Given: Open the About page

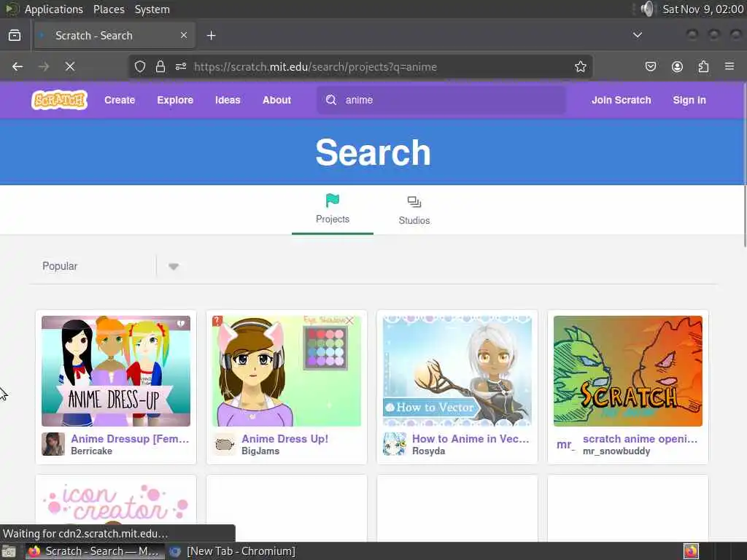Looking at the screenshot, I should pos(276,100).
